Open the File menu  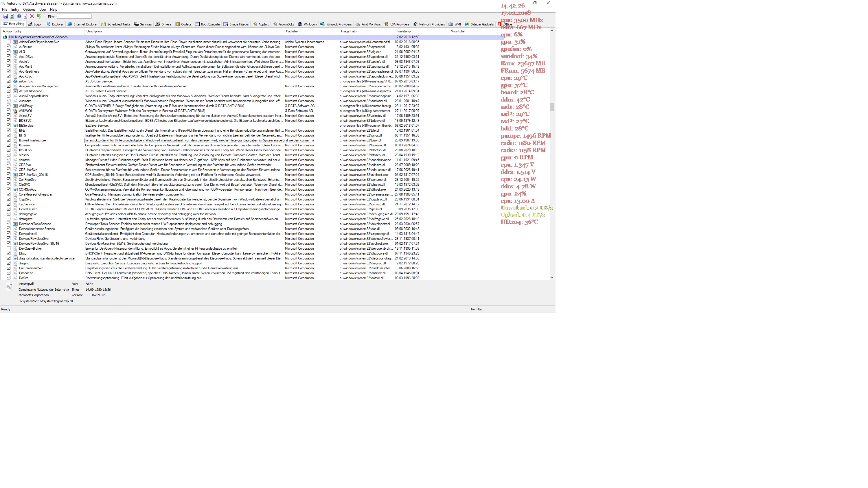pos(5,10)
